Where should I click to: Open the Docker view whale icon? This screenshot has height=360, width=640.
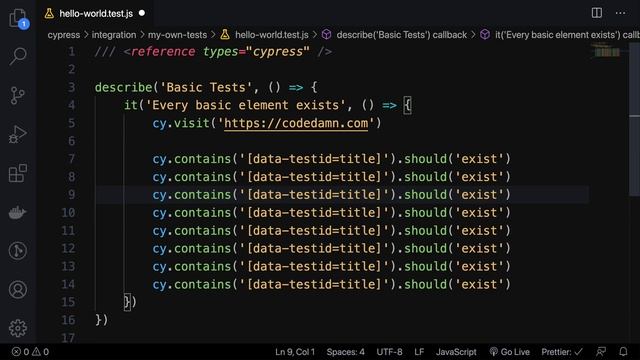pyautogui.click(x=18, y=213)
